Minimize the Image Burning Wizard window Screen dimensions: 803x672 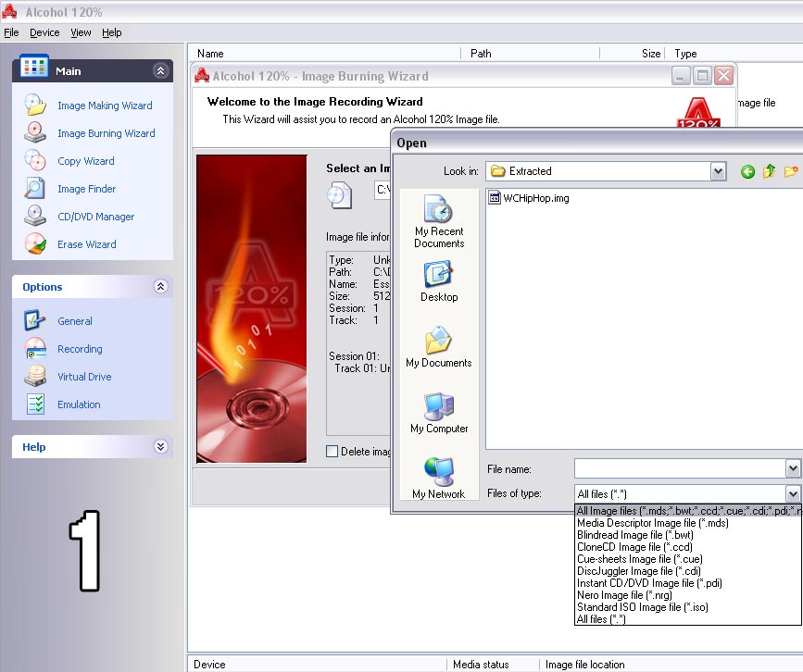click(x=680, y=76)
